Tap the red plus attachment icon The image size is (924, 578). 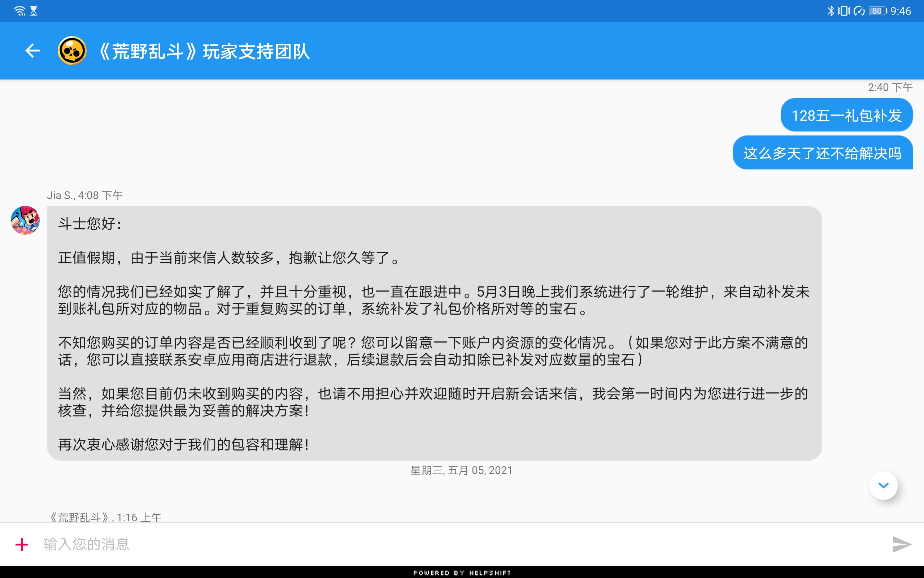(22, 544)
